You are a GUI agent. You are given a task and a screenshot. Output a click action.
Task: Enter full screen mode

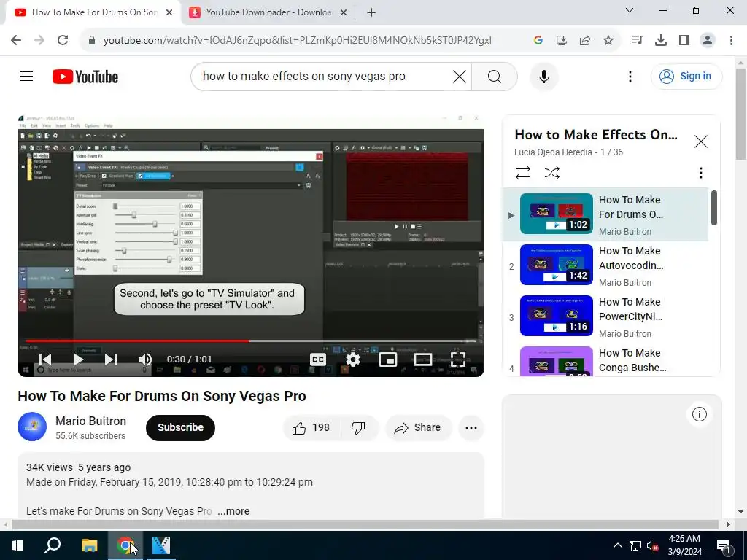coord(458,359)
